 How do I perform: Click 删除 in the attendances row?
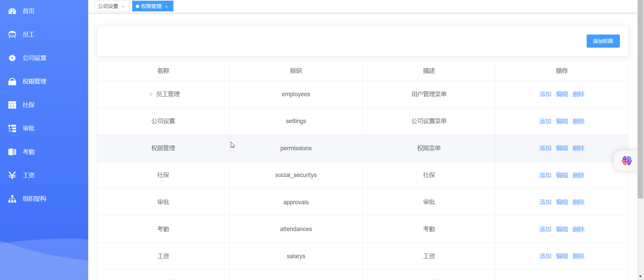[x=579, y=229]
